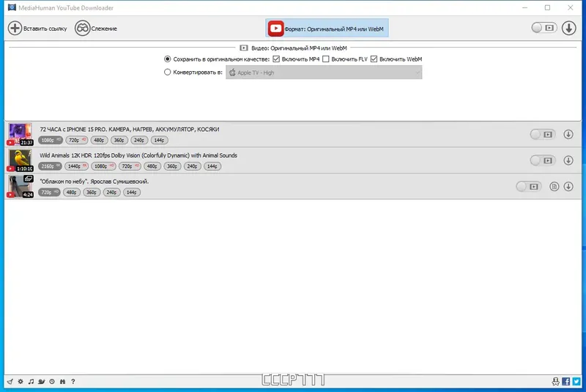Screen dimensions: 586x392
Task: Select 240p quality for Облаком по небу video
Action: [112, 192]
